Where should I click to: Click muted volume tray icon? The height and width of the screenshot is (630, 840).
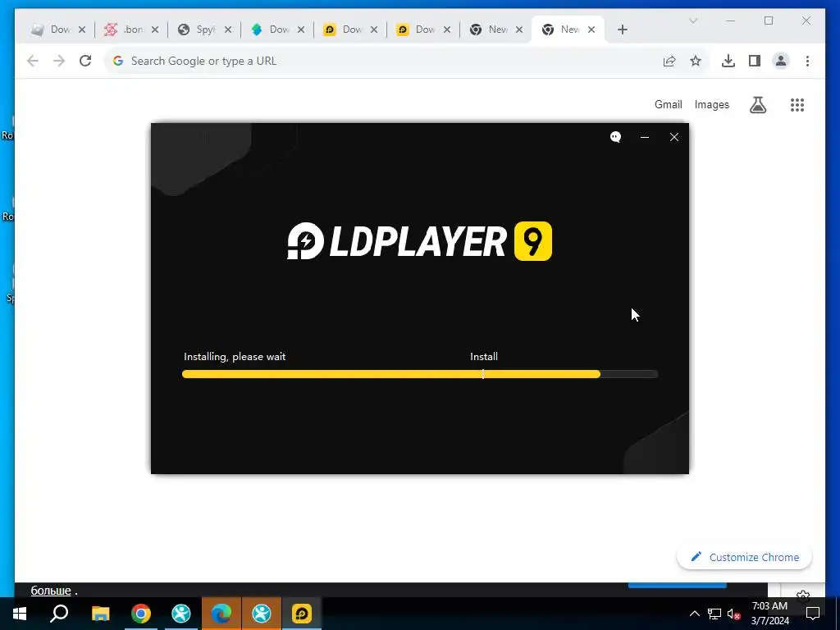click(x=734, y=614)
